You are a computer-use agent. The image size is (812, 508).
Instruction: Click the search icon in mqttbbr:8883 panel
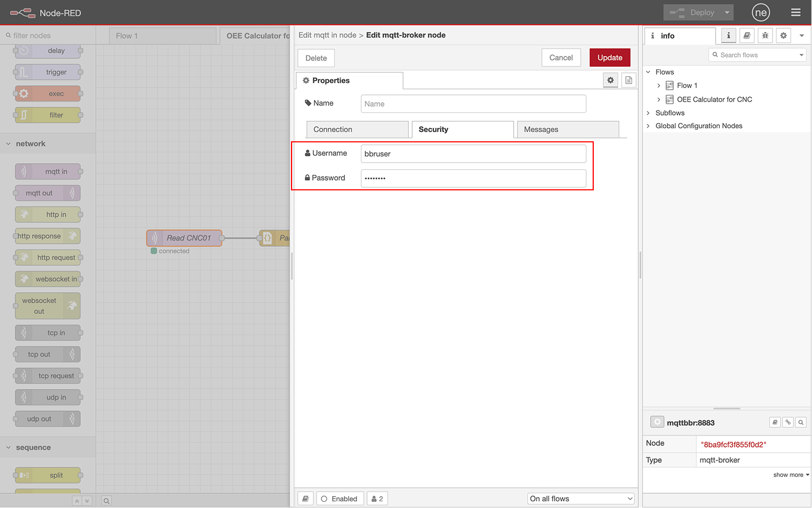801,422
